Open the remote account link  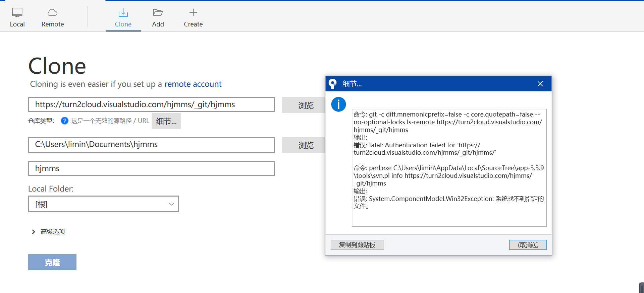pyautogui.click(x=193, y=84)
